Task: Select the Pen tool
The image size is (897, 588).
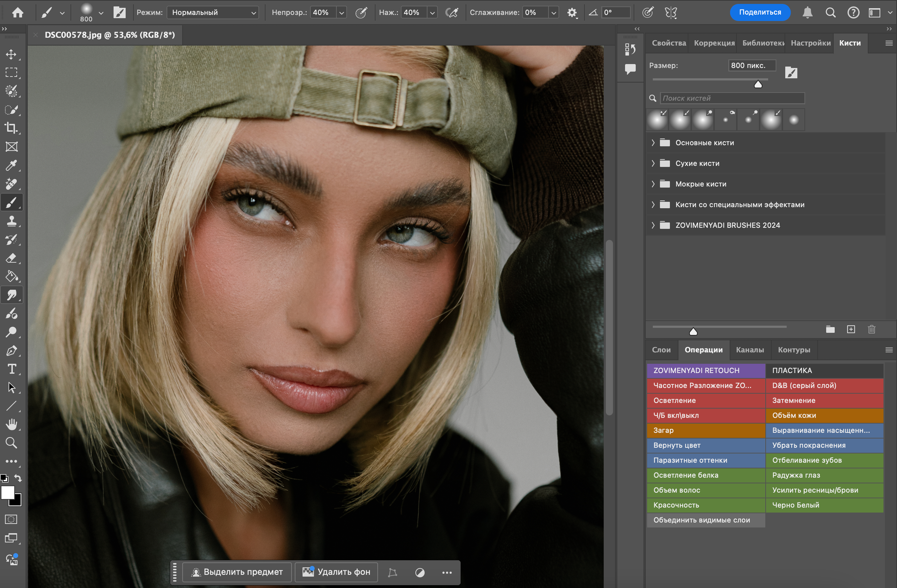Action: click(x=11, y=351)
